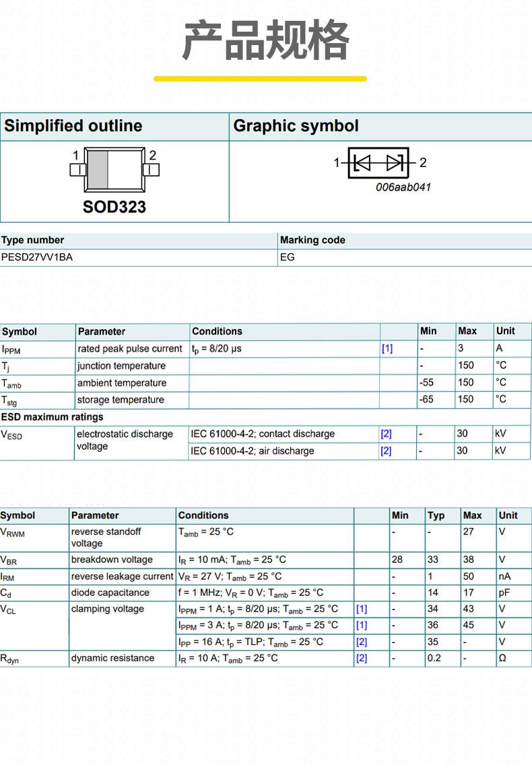Click the 'ESD maximum ratings' section row
The image size is (532, 765).
coord(53,417)
